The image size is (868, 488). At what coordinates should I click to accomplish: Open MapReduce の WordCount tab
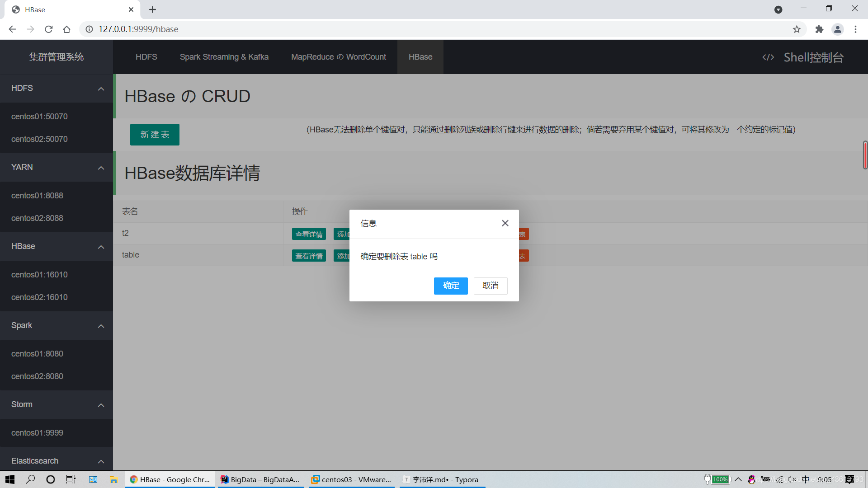pos(338,56)
